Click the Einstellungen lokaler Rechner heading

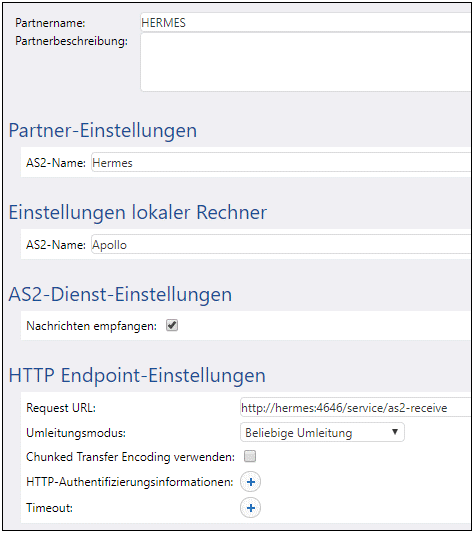pos(138,212)
